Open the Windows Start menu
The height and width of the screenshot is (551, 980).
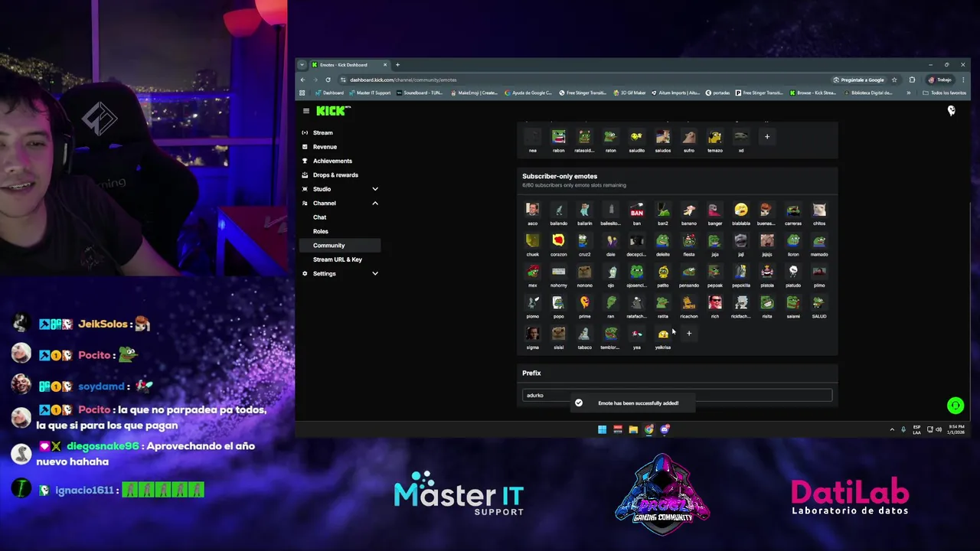point(602,429)
